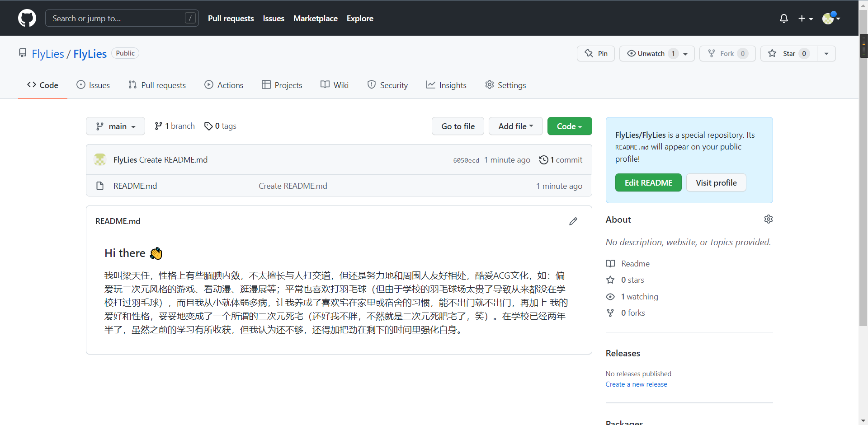Click the Fork button
The width and height of the screenshot is (868, 425).
click(727, 53)
